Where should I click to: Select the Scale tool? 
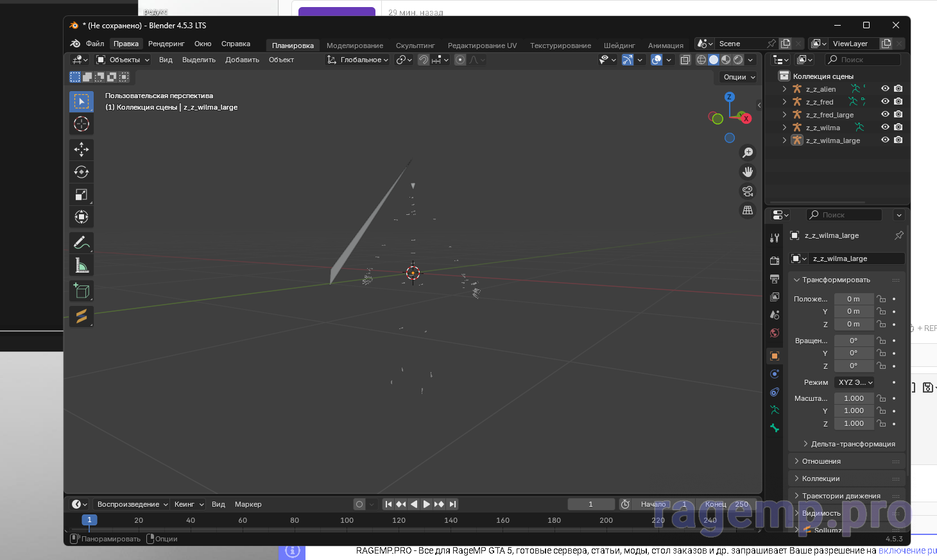point(82,194)
